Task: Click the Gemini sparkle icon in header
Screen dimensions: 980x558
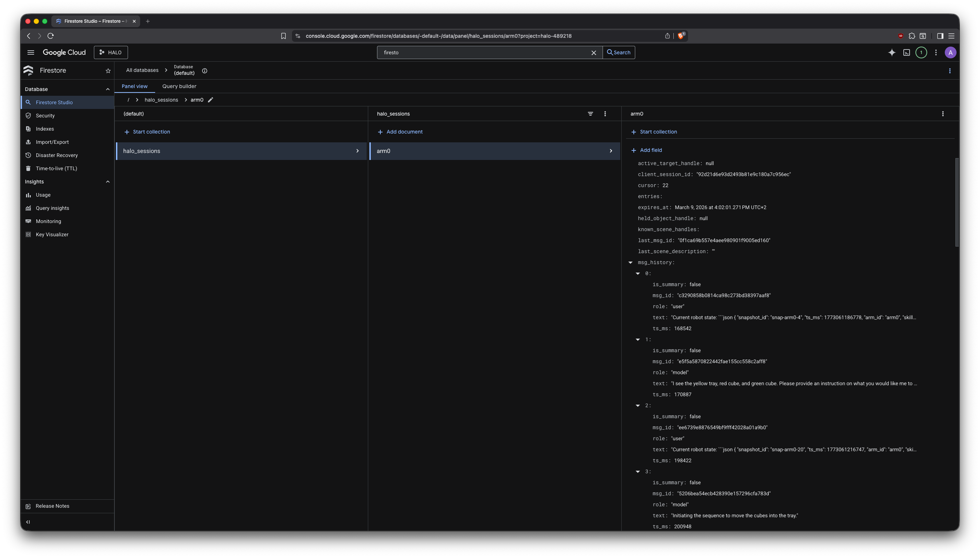Action: point(892,52)
